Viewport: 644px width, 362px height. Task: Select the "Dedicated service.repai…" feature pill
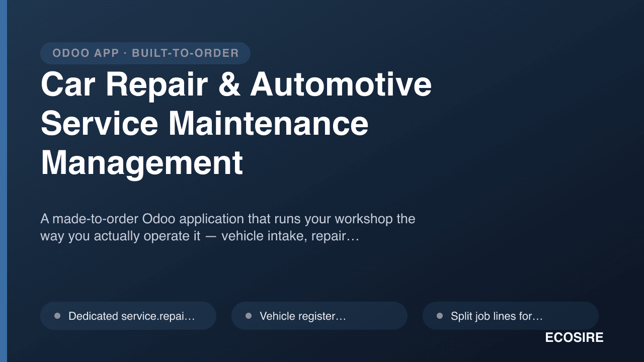tap(128, 316)
